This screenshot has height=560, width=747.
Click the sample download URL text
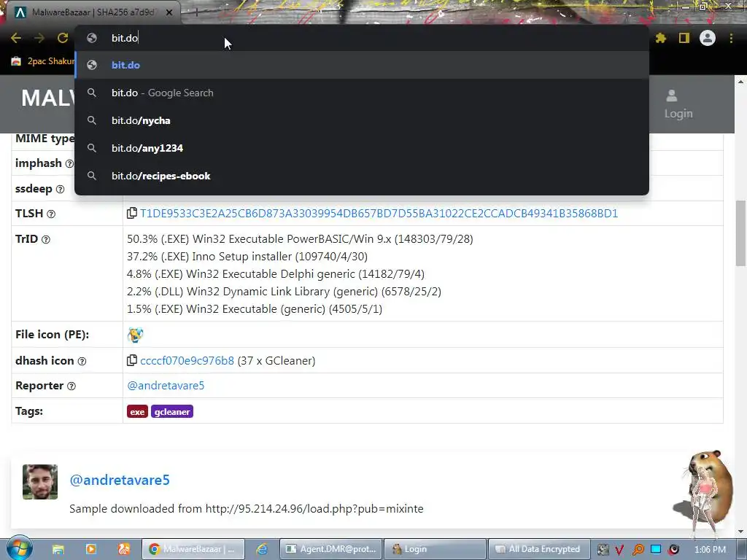pos(314,508)
